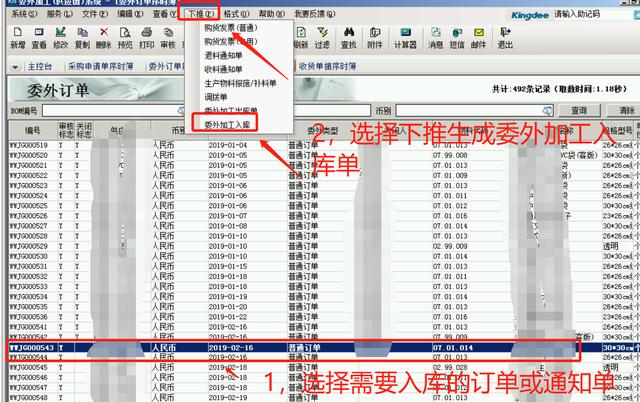This screenshot has height=402, width=640.
Task: Select 购货发票(普通) from the dropdown menu
Action: point(231,28)
